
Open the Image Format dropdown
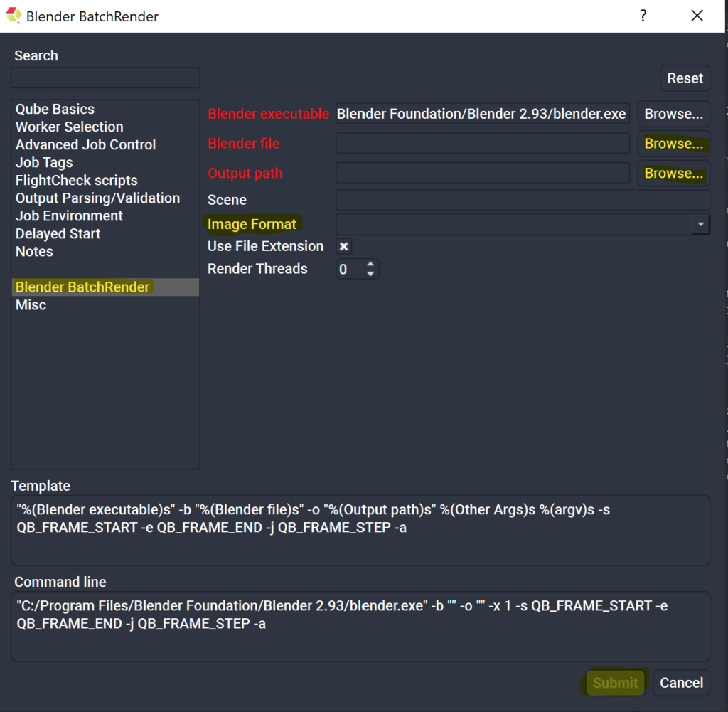700,224
